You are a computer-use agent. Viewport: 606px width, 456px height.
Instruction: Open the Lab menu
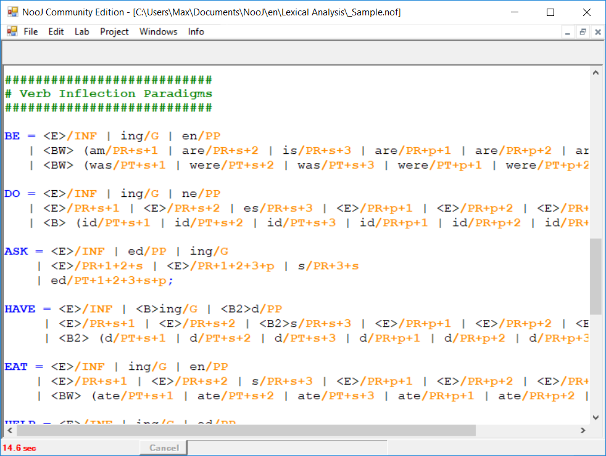pos(81,32)
